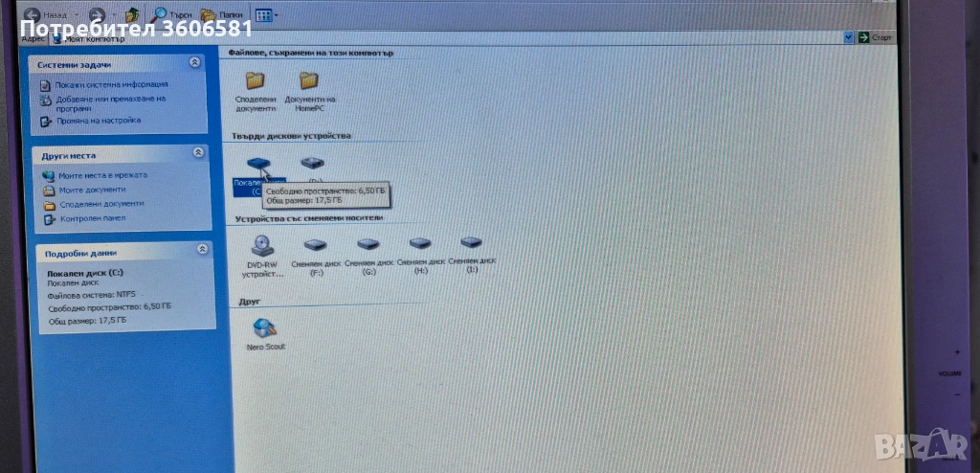The height and width of the screenshot is (473, 980).
Task: Open Моите места в мрежата link
Action: click(102, 176)
